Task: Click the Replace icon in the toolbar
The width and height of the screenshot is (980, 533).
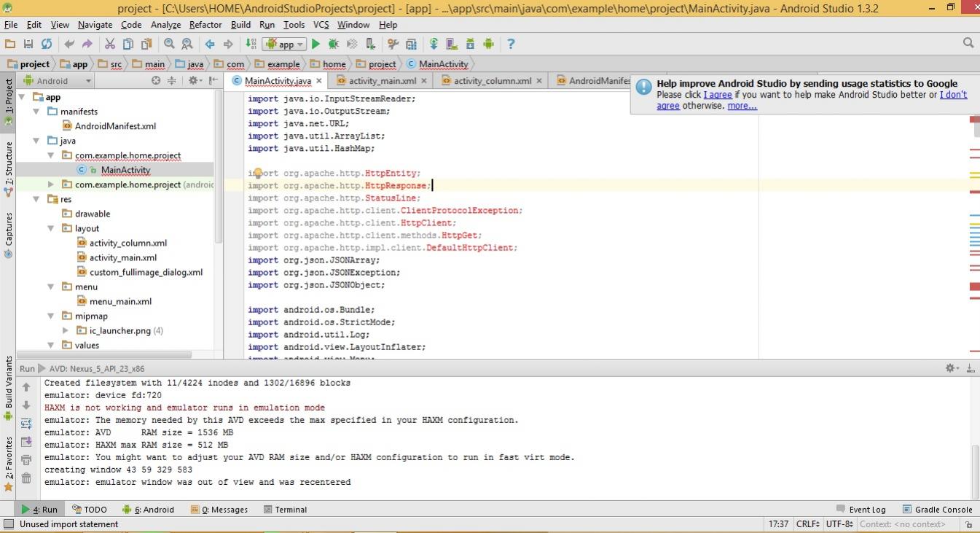Action: pos(187,44)
